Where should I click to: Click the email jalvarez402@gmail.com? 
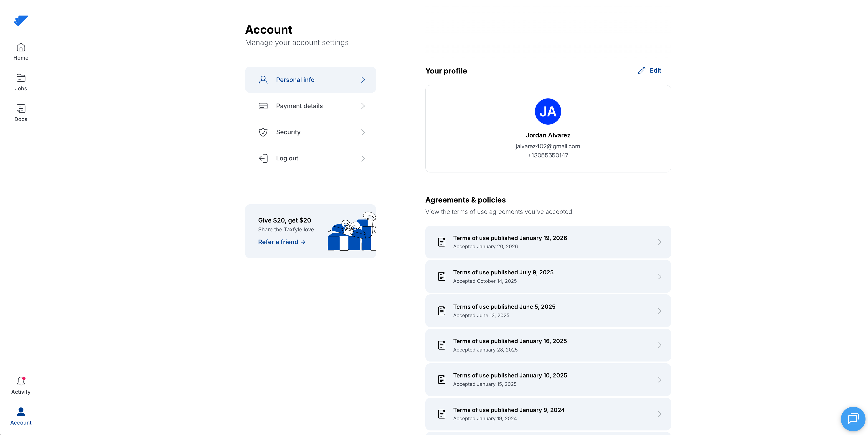click(548, 146)
